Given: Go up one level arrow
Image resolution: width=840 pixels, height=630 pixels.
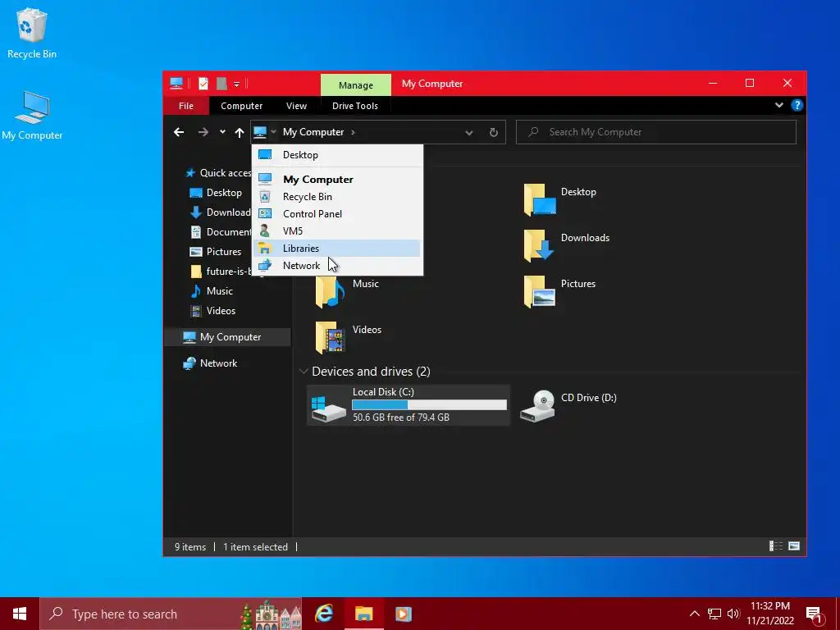Looking at the screenshot, I should click(239, 132).
